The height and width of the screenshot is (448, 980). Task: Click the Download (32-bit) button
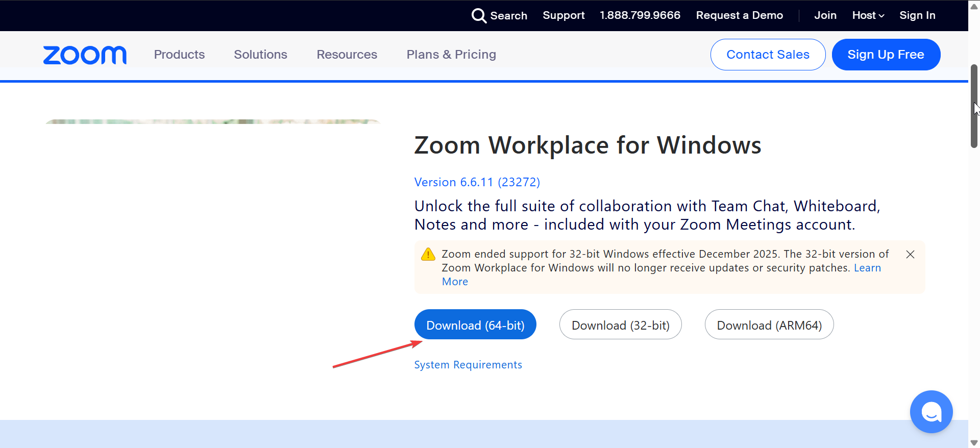(x=620, y=325)
